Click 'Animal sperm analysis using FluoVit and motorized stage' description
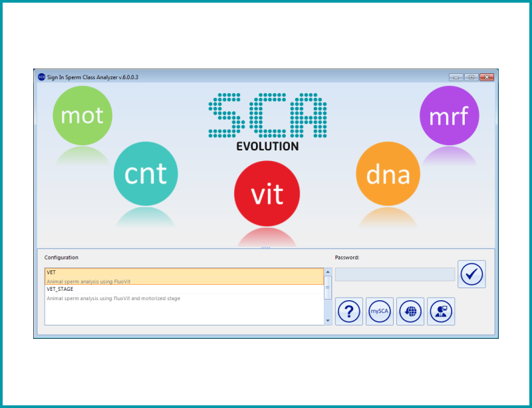The width and height of the screenshot is (532, 408). (113, 298)
